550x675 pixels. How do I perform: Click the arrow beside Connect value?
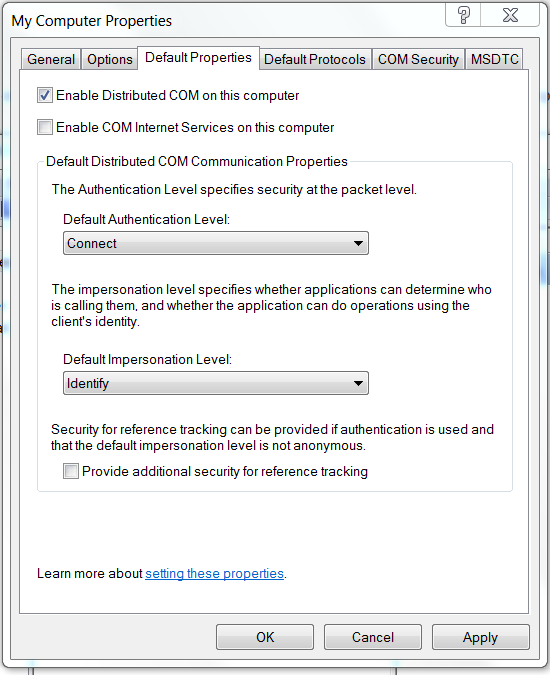[358, 243]
